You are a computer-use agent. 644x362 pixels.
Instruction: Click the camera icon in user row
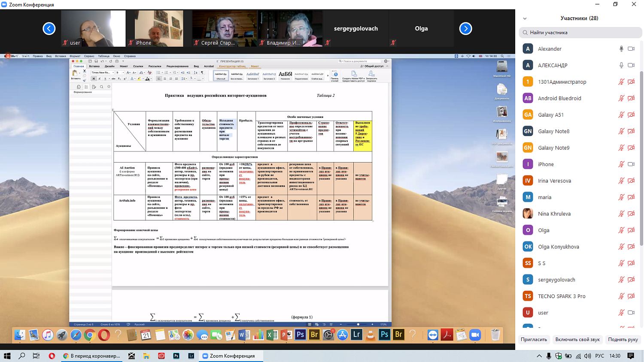(631, 313)
